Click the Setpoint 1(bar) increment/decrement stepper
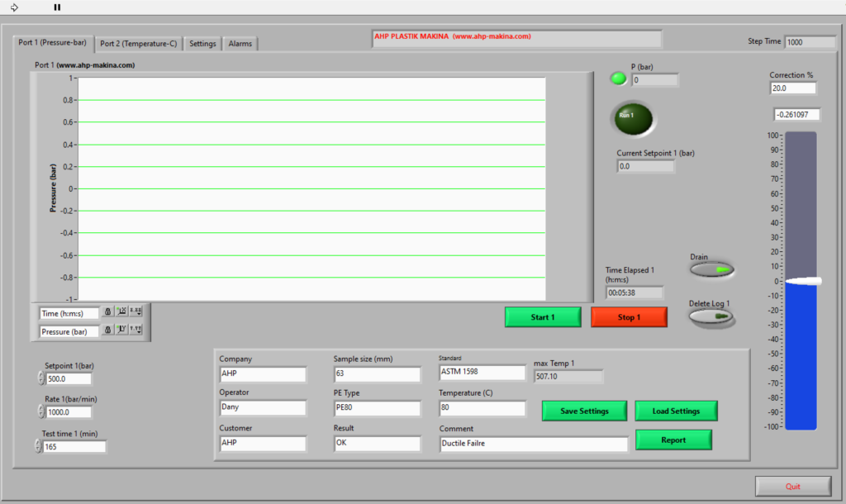This screenshot has width=846, height=504. click(x=41, y=378)
